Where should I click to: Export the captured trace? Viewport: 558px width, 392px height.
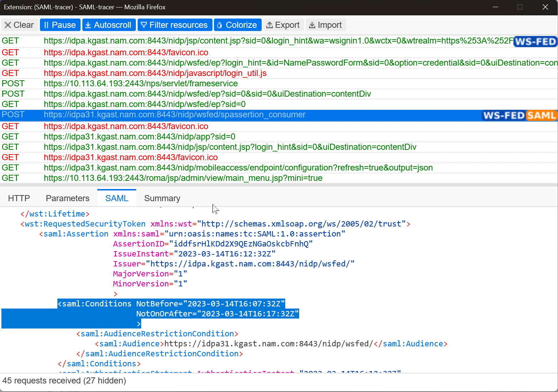click(x=283, y=25)
